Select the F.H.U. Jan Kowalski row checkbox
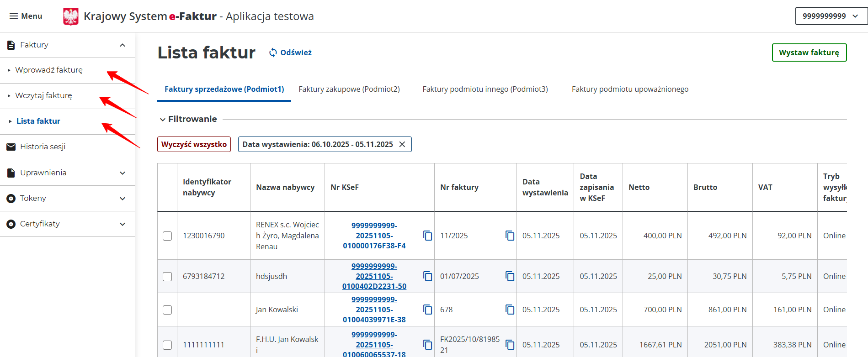 pyautogui.click(x=167, y=345)
